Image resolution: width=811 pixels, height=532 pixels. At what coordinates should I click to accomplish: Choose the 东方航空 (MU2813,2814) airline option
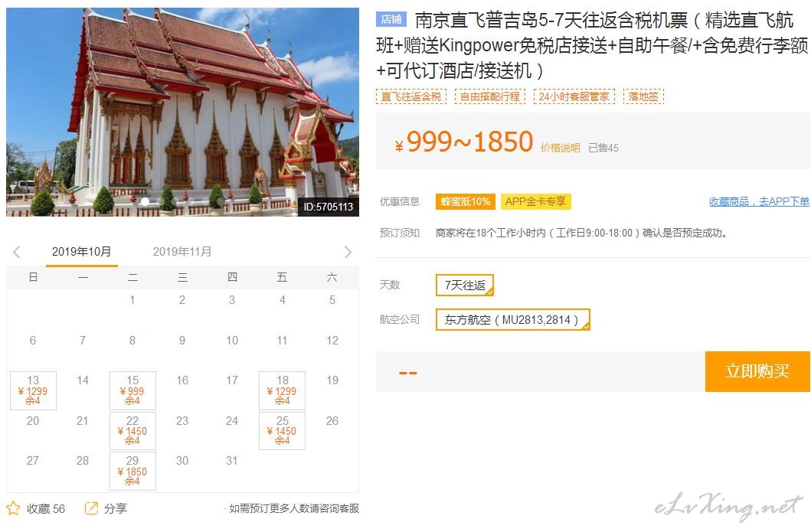pos(512,319)
